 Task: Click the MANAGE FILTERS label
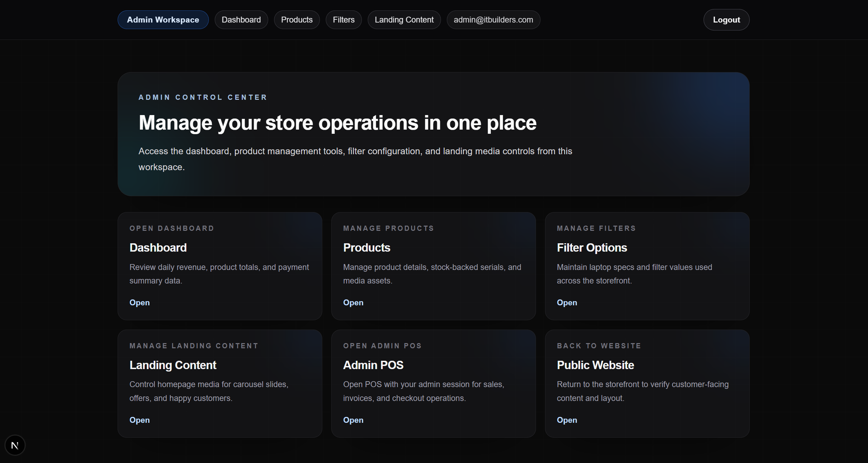tap(596, 228)
